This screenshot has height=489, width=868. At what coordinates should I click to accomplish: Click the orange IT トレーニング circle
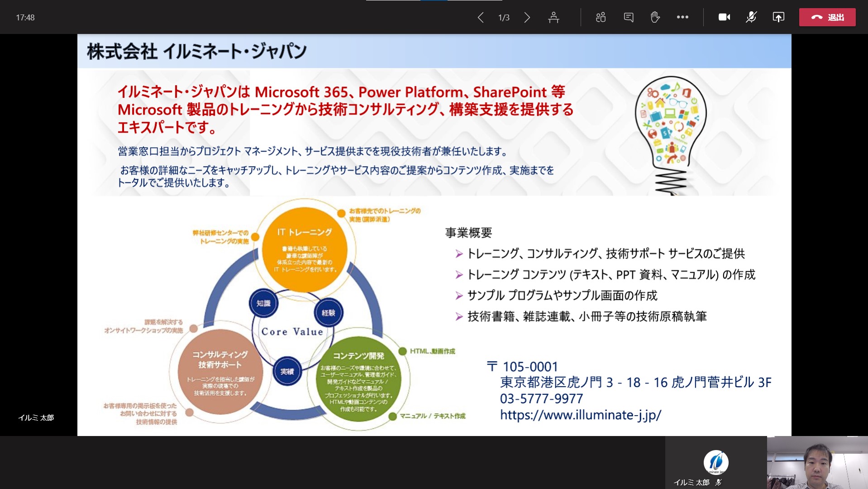coord(305,250)
